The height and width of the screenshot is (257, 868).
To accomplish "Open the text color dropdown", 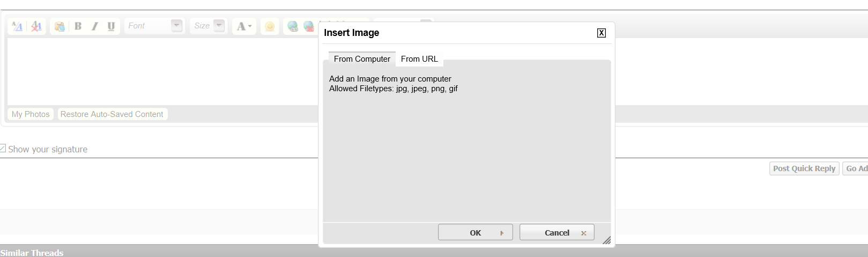I will click(244, 26).
